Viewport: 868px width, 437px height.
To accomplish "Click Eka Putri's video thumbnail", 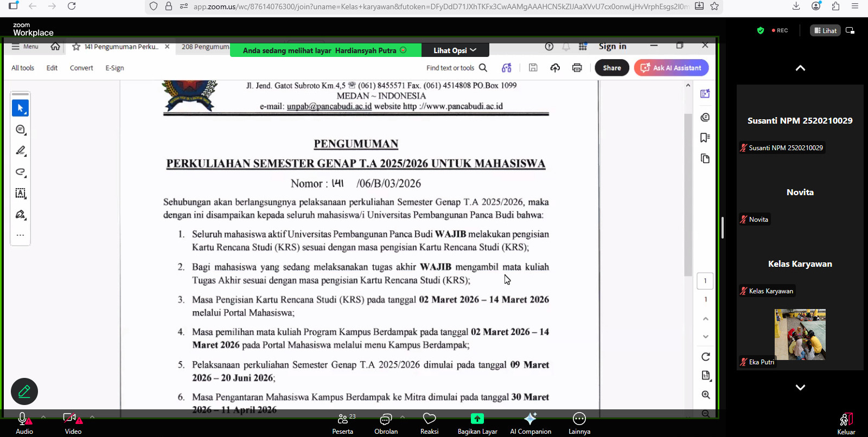I will point(800,334).
